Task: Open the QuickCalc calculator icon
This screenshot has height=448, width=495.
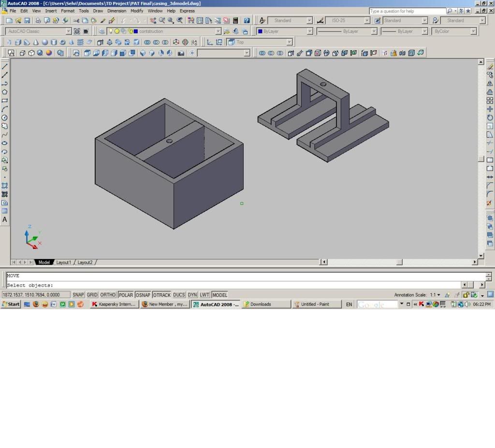Action: (x=235, y=21)
